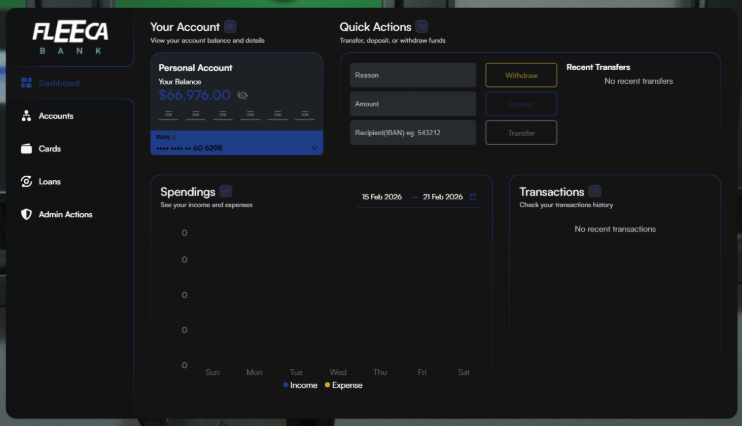Click icon next to Your Account heading
Image resolution: width=742 pixels, height=426 pixels.
[230, 27]
